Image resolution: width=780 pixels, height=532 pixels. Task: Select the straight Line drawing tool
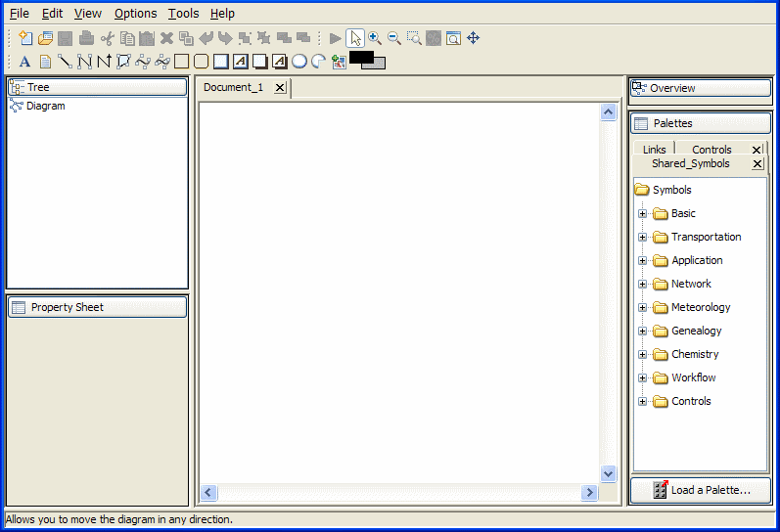click(65, 62)
